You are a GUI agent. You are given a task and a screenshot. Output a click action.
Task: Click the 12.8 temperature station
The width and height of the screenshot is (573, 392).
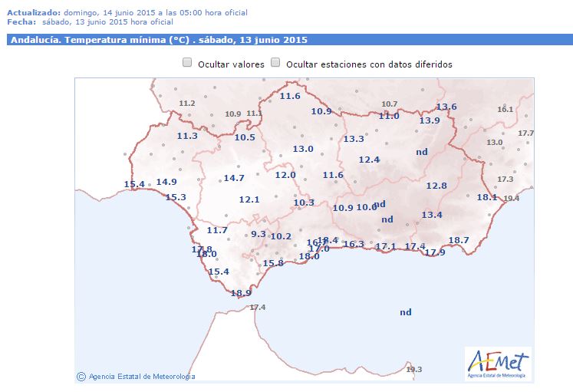click(x=436, y=186)
